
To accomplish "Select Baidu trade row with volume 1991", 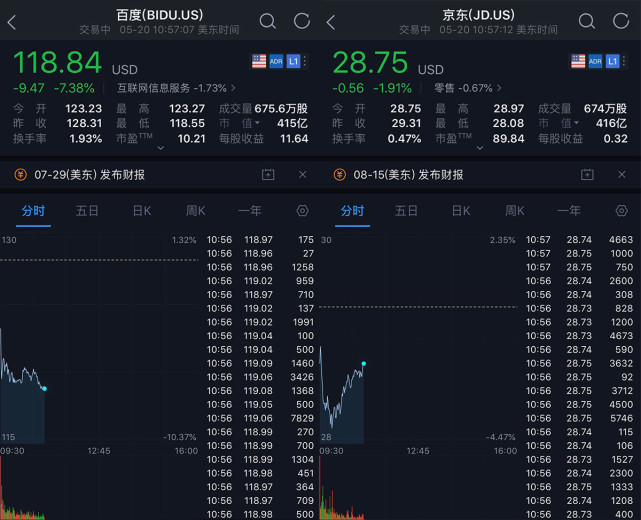I will [260, 322].
